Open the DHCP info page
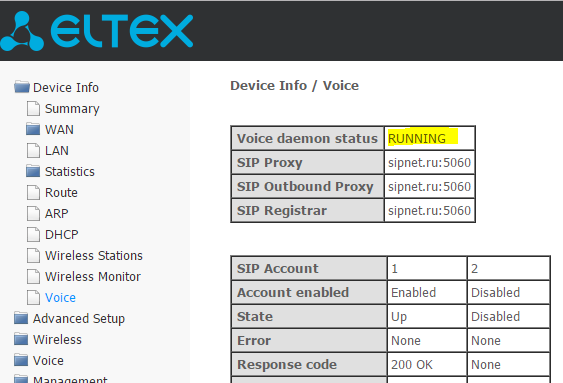The height and width of the screenshot is (383, 563). coord(61,235)
